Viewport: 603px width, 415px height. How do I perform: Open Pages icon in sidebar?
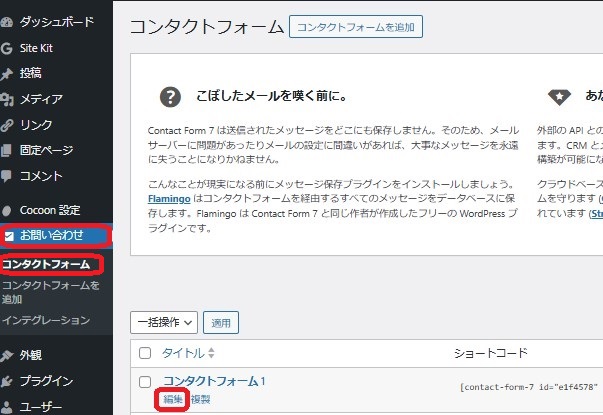pyautogui.click(x=8, y=151)
